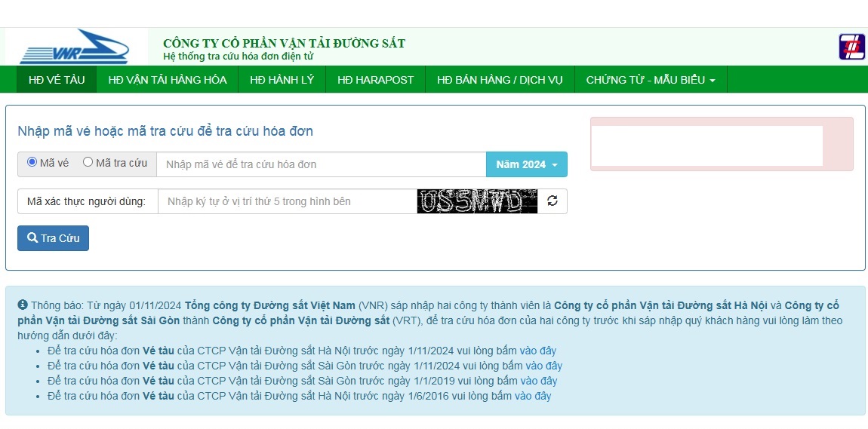Click the VNR railway logo

(74, 47)
